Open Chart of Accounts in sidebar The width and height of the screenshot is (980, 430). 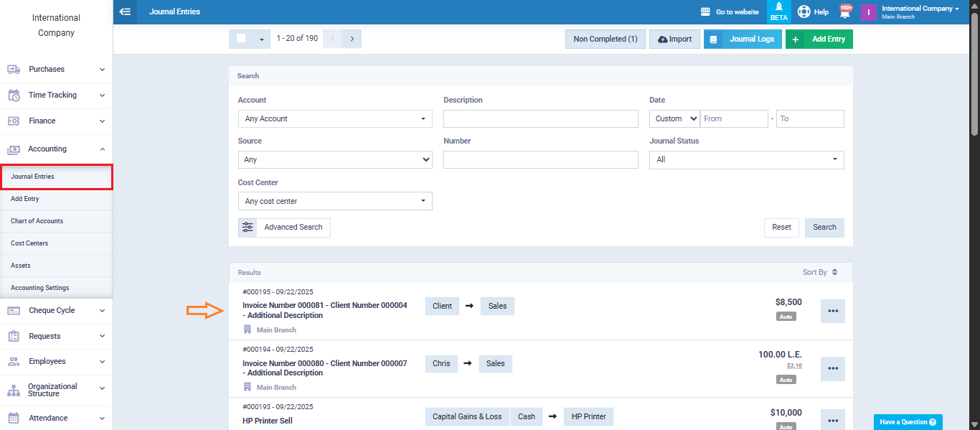[x=37, y=221]
